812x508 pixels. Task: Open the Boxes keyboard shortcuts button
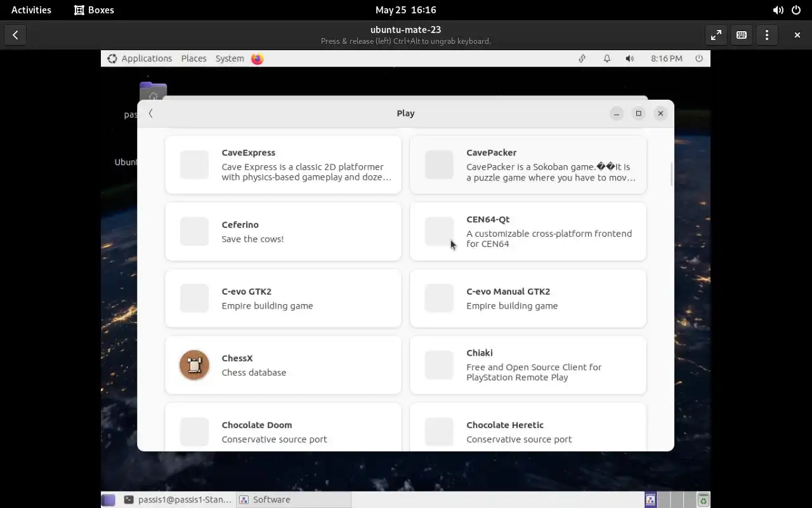point(742,35)
